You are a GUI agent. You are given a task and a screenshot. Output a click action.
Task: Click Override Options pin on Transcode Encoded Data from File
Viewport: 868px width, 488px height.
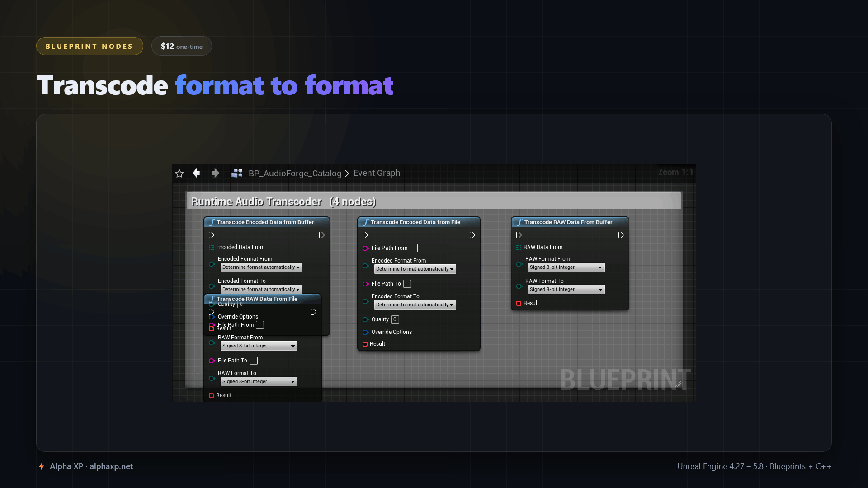pyautogui.click(x=365, y=332)
